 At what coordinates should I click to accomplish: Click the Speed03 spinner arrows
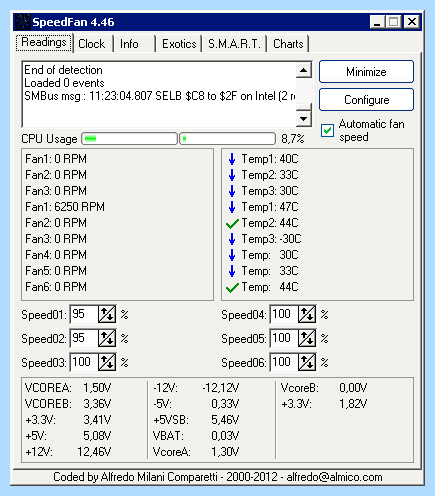pos(107,362)
